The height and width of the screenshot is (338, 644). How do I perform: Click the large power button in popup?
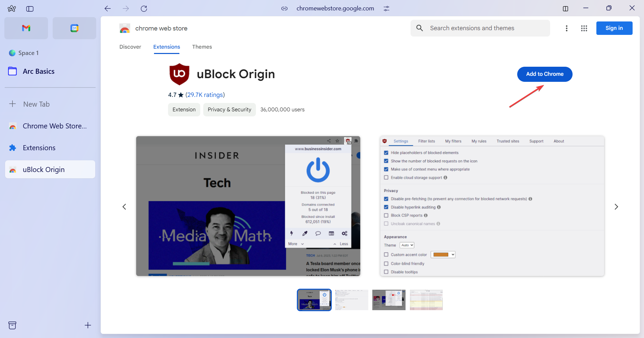[318, 170]
